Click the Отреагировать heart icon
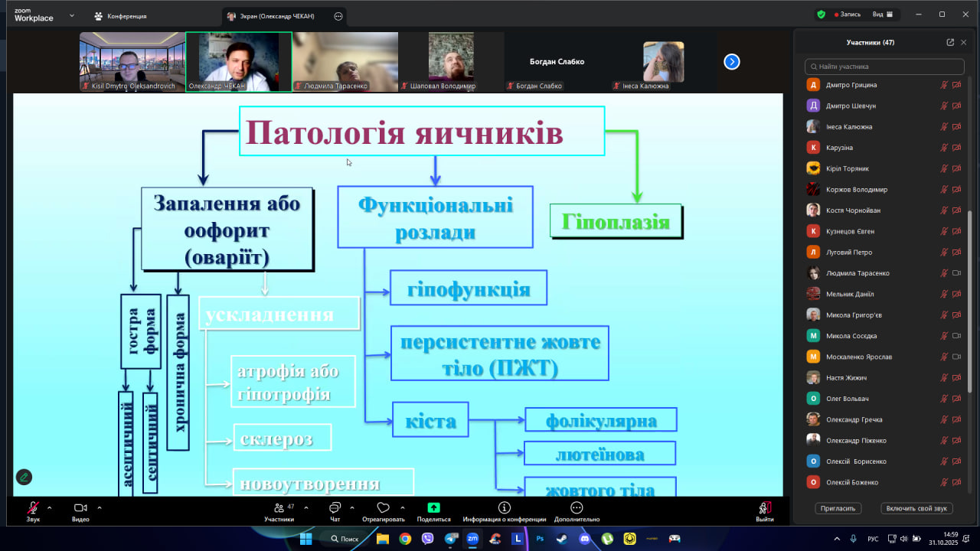This screenshot has height=551, width=980. 383,508
